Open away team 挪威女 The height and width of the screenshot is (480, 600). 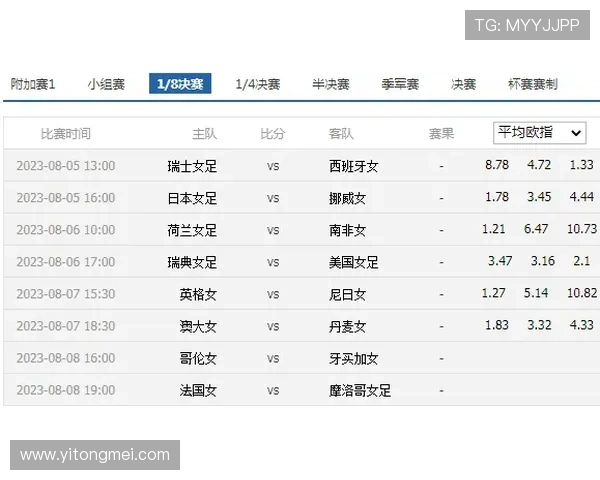pyautogui.click(x=347, y=198)
